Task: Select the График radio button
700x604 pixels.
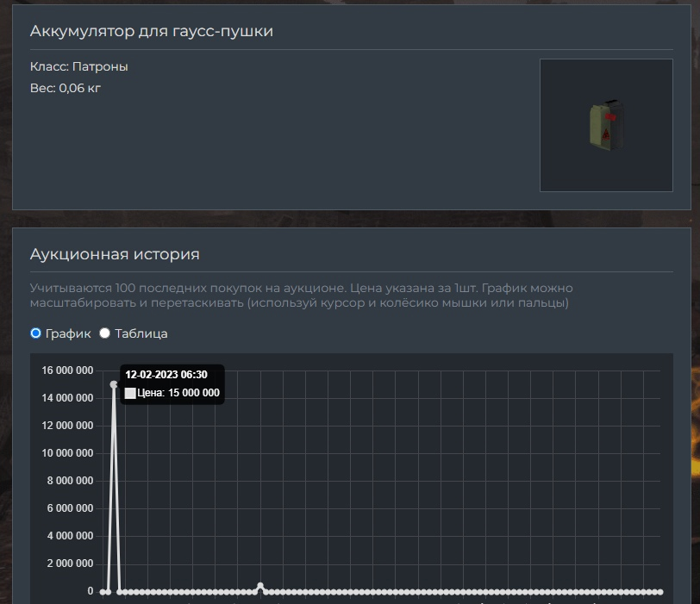Action: tap(35, 333)
